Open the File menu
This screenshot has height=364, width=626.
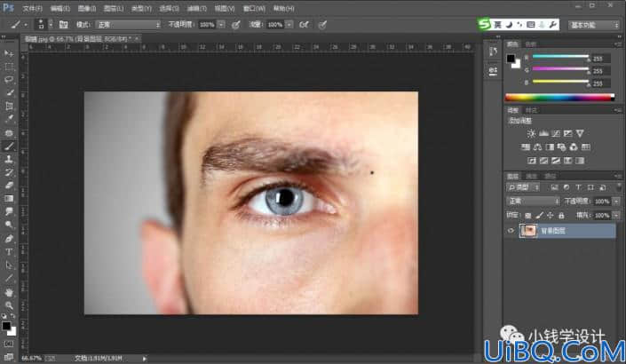(x=32, y=8)
